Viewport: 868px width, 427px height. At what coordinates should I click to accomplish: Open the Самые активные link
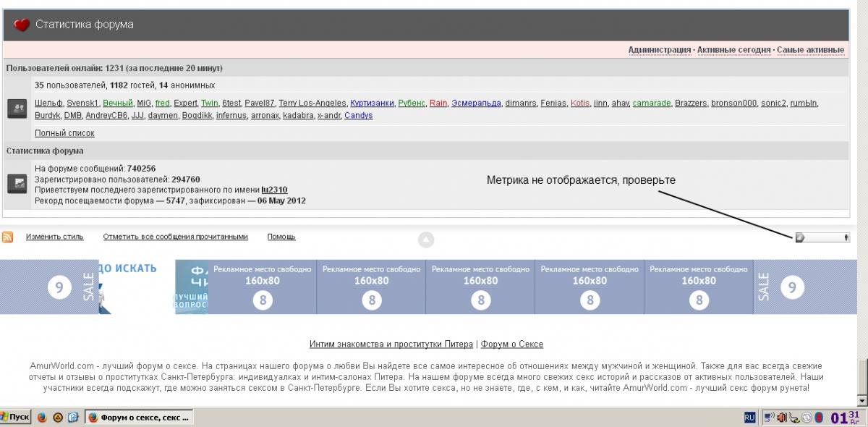click(x=810, y=50)
